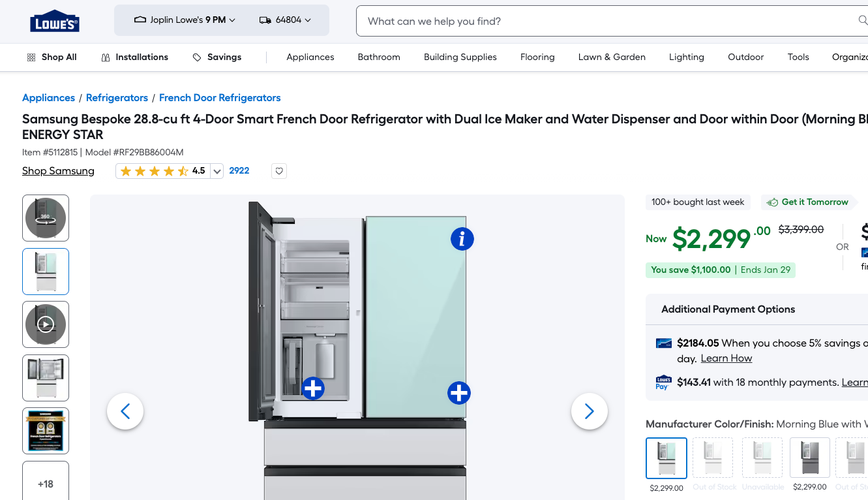Screen dimensions: 868x500
Task: Open the Appliances menu item
Action: point(310,57)
